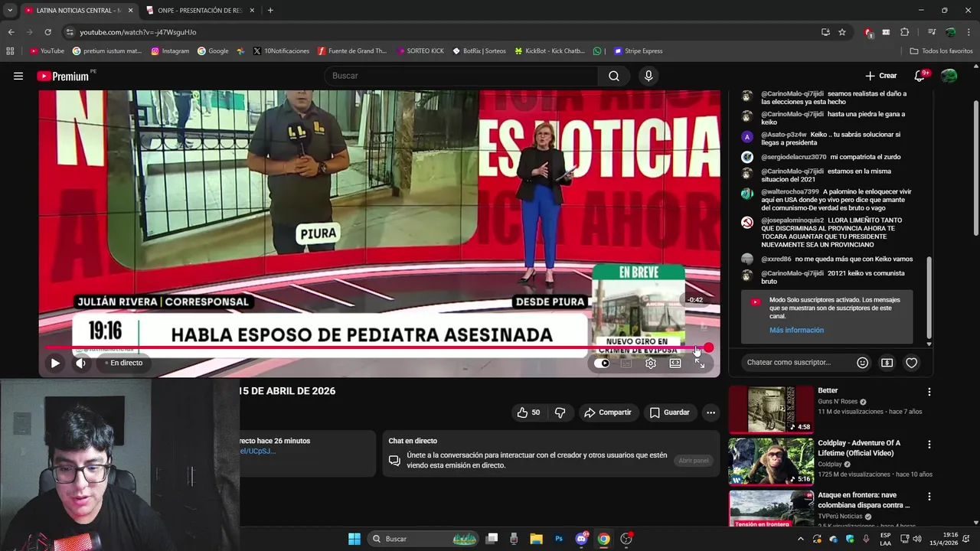Image resolution: width=980 pixels, height=551 pixels.
Task: Expand the Todos los favoritos folder
Action: coord(941,51)
